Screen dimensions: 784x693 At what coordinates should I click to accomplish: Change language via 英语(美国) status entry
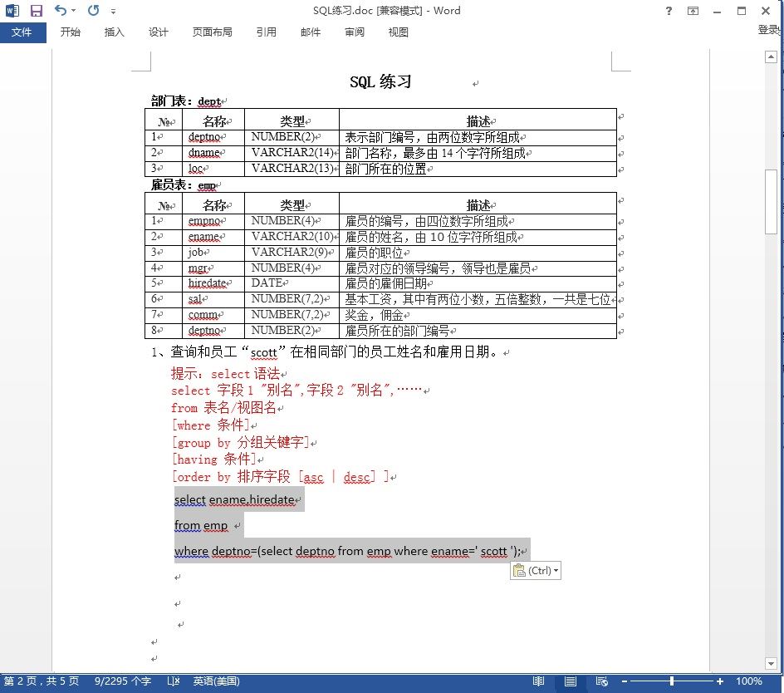[x=217, y=681]
